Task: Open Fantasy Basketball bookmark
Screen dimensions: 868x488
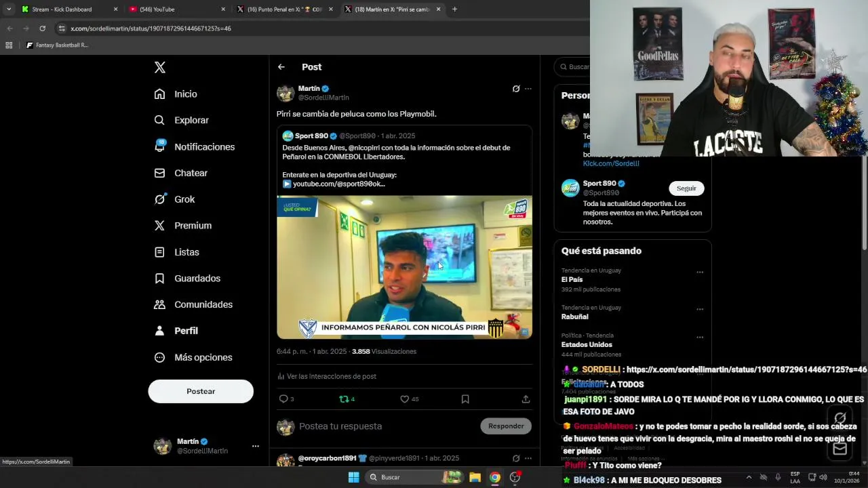Action: [57, 45]
